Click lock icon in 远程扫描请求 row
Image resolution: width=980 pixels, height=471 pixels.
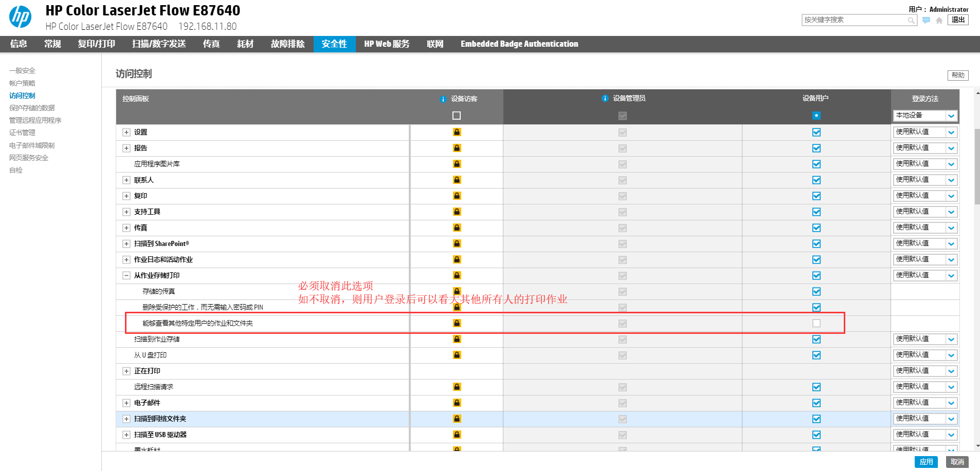pos(457,387)
